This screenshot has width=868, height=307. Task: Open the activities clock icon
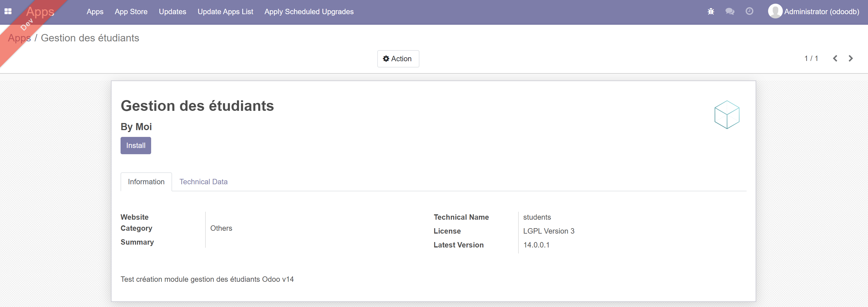click(x=749, y=11)
